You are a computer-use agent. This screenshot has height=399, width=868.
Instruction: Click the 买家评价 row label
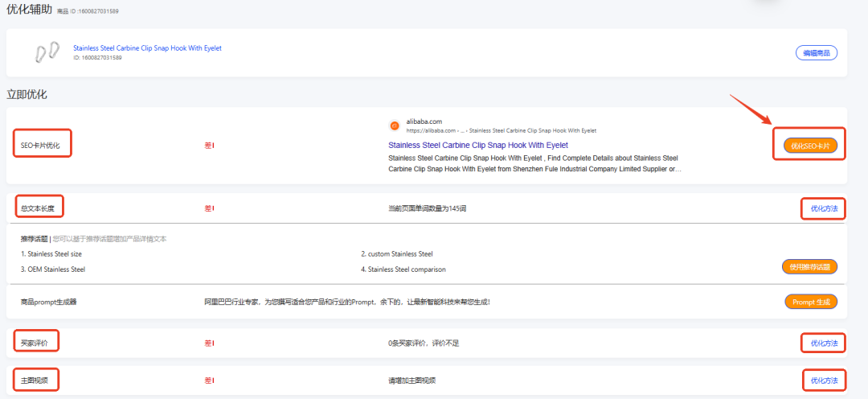(35, 343)
